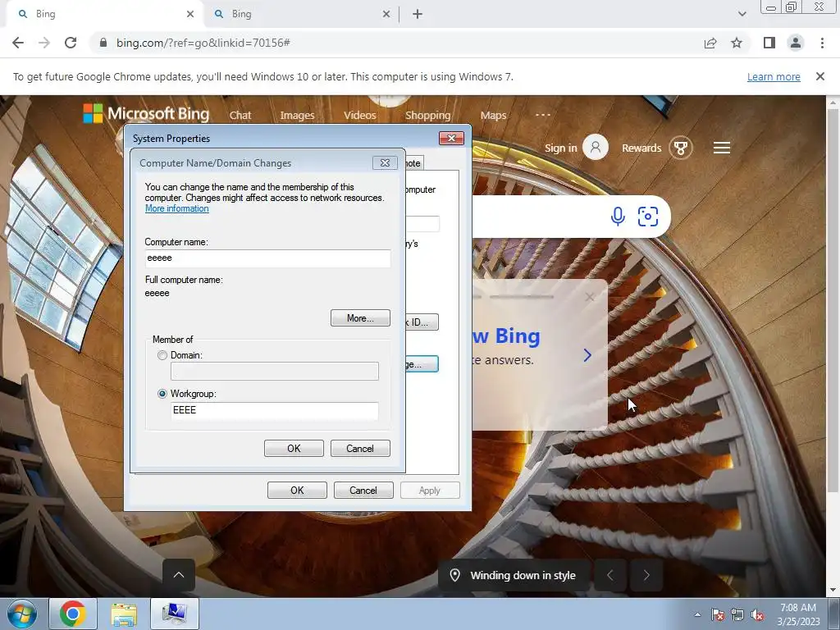
Task: Open a new tab with the plus button
Action: pos(418,15)
